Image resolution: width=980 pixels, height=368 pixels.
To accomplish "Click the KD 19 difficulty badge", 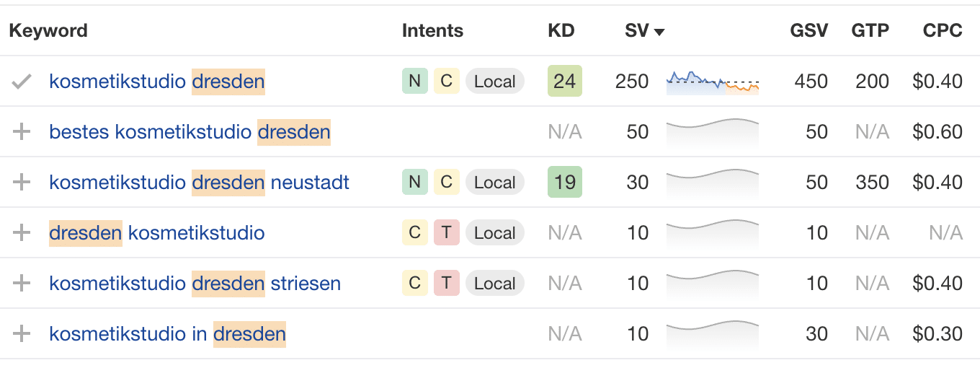I will (x=565, y=182).
